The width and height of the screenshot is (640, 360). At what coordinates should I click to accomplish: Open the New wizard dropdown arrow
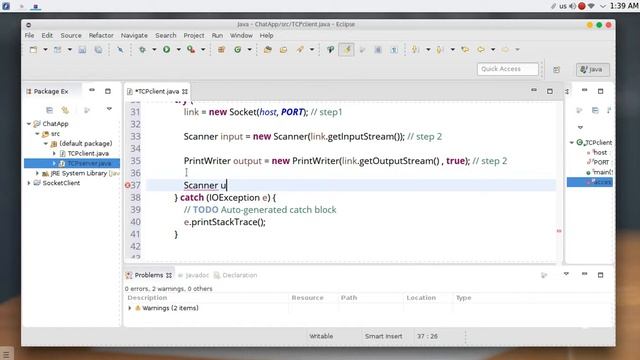[x=45, y=50]
